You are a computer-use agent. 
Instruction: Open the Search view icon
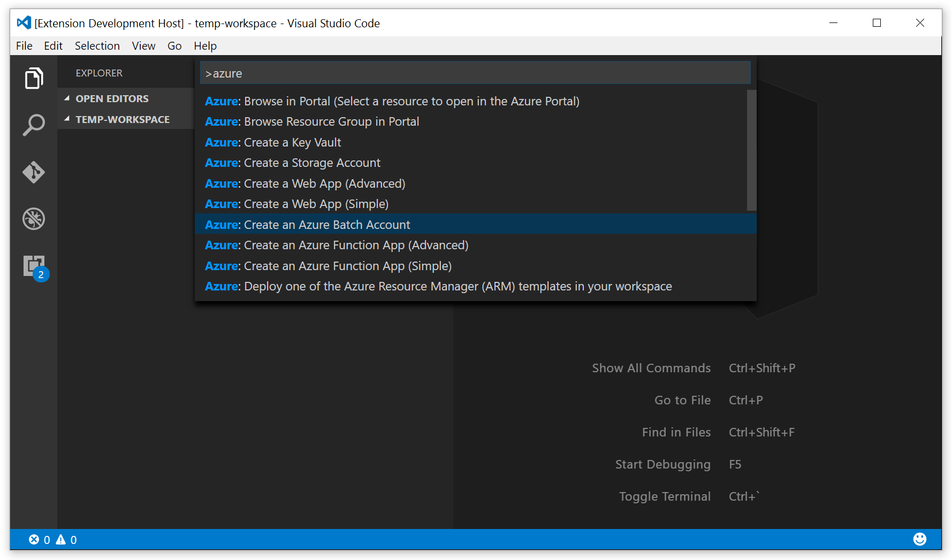tap(34, 125)
